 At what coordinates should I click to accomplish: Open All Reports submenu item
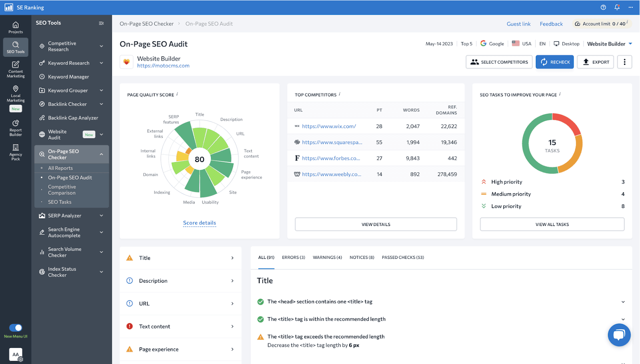[x=60, y=168]
